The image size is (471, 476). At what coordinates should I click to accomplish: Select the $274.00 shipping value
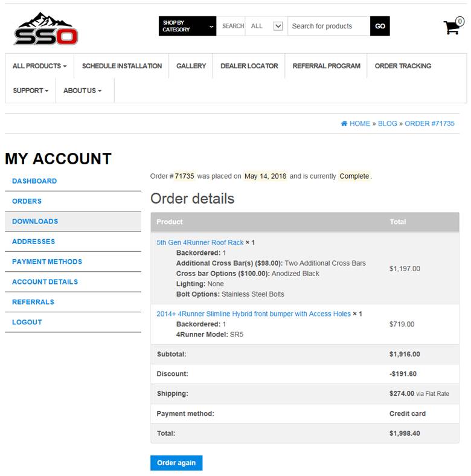point(402,393)
